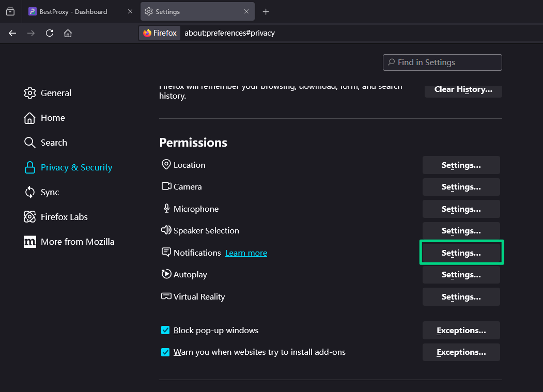Click the Location pin icon
The width and height of the screenshot is (543, 392).
166,164
